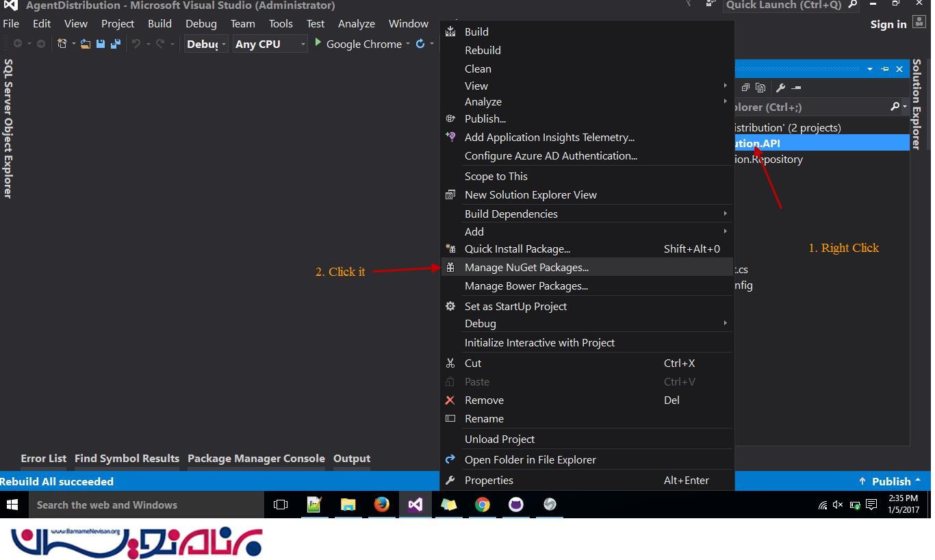This screenshot has height=560, width=935.
Task: Click the Open File toolbar icon
Action: (x=86, y=44)
